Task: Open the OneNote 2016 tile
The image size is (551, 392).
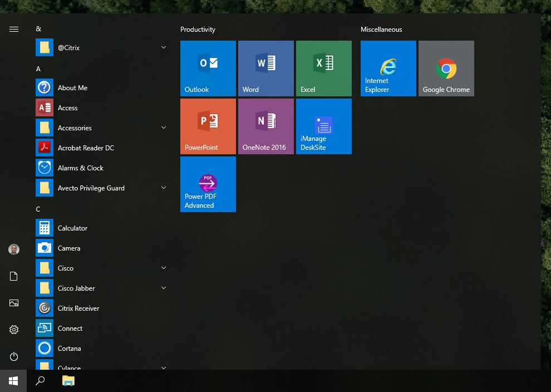Action: (266, 126)
